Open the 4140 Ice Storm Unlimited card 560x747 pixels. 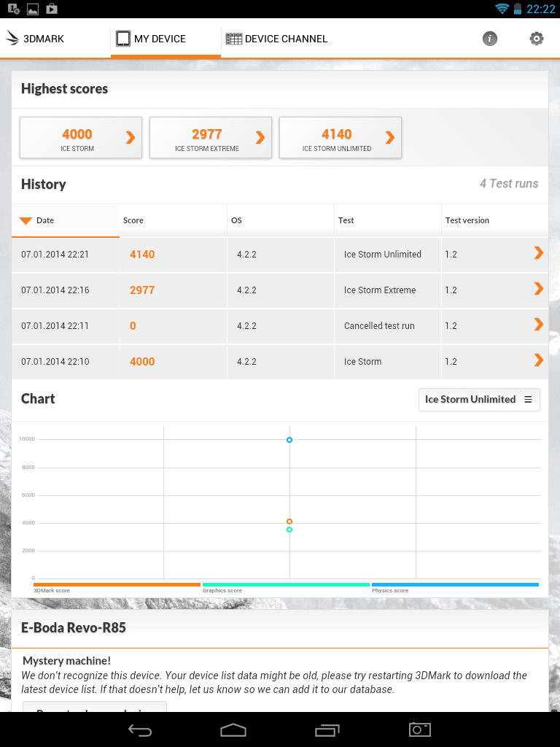341,138
